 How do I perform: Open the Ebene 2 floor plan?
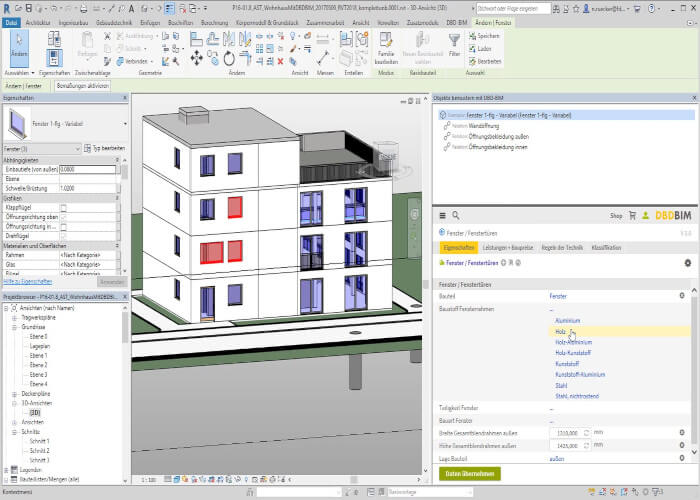[38, 365]
